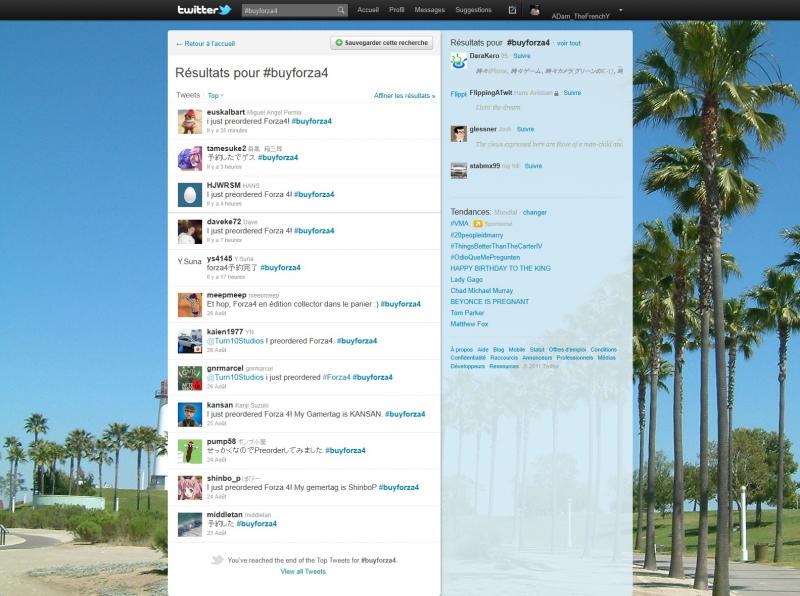800x596 pixels.
Task: Click the glessner avatar
Action: point(459,134)
